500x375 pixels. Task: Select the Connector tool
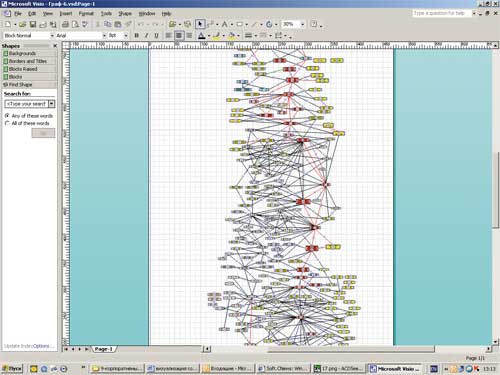tap(210, 24)
